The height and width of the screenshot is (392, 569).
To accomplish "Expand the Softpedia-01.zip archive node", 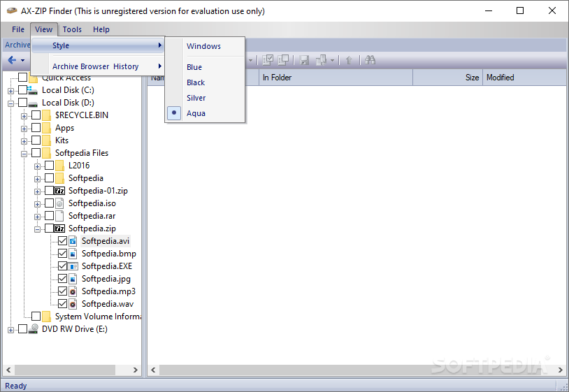I will click(x=37, y=192).
